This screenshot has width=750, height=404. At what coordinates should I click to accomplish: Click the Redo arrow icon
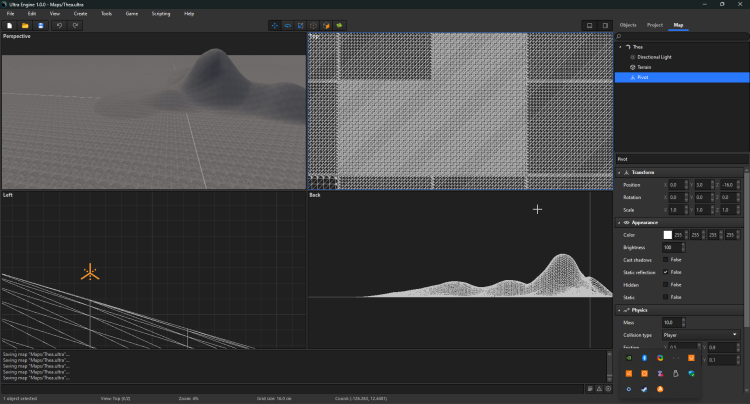coord(75,25)
